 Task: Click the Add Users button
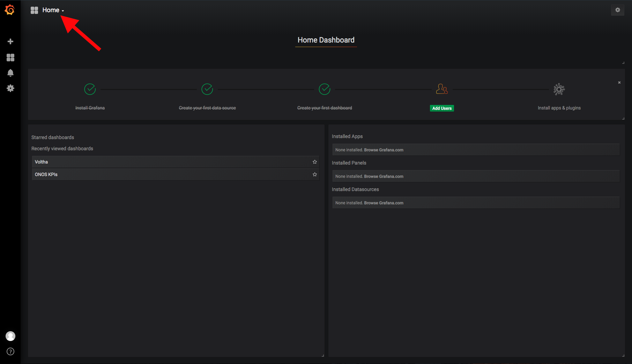click(442, 108)
